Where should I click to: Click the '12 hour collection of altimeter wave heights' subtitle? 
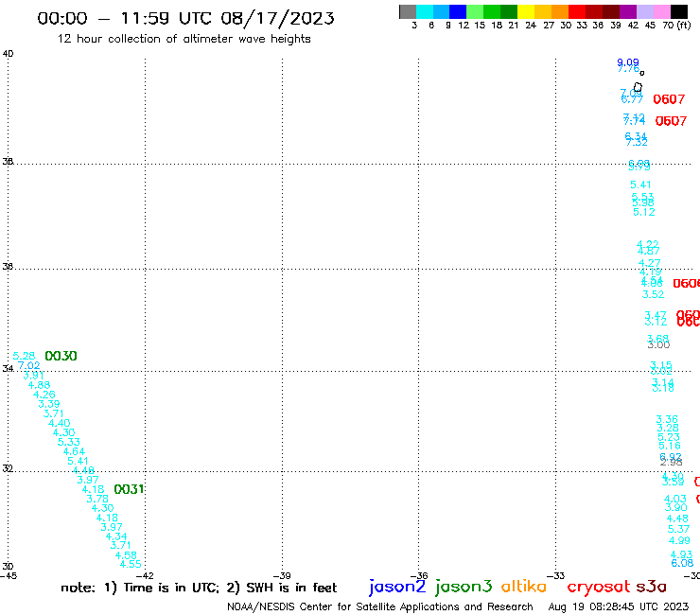(184, 39)
